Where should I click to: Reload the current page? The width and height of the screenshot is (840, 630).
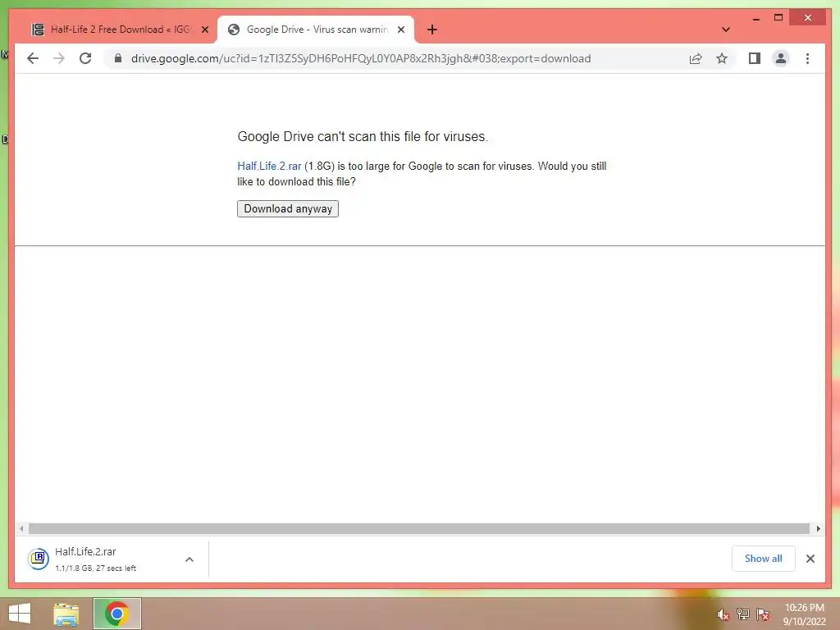tap(85, 58)
